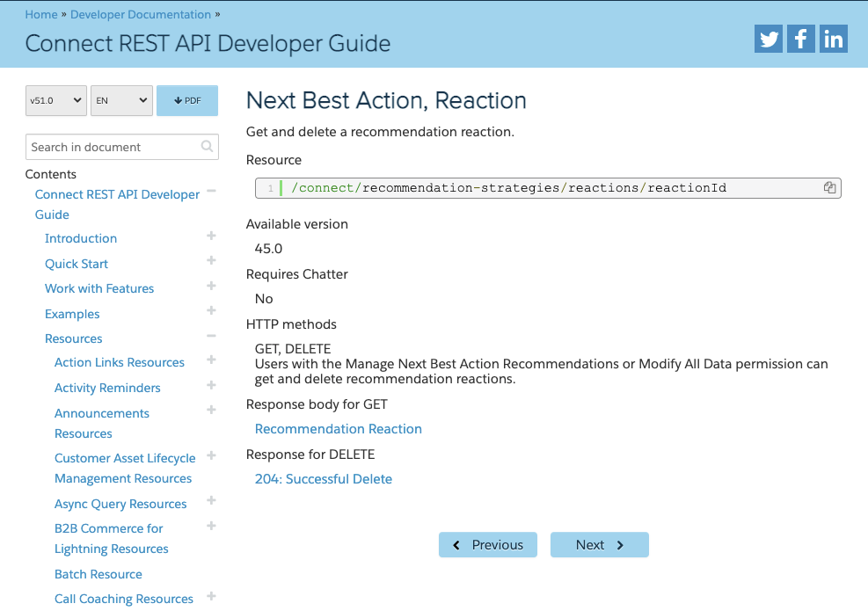Copy the resource code snippet
This screenshot has width=868, height=611.
(829, 187)
